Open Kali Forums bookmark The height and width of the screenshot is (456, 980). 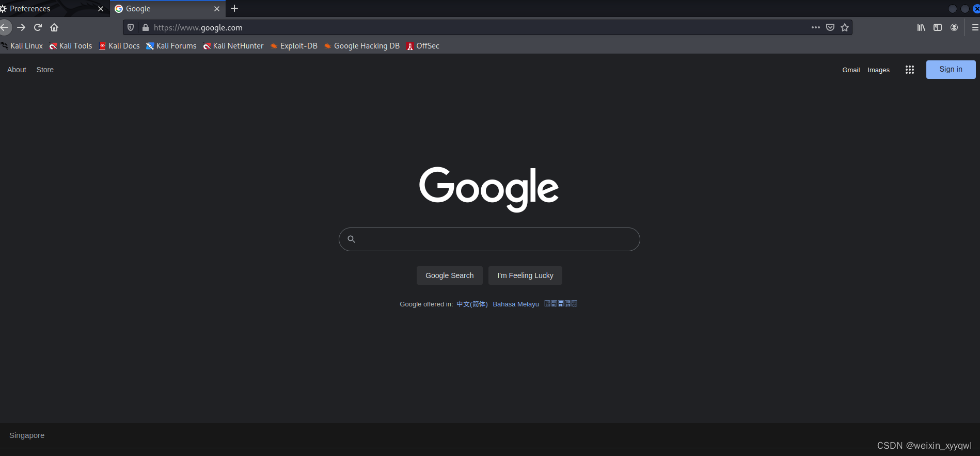coord(171,46)
